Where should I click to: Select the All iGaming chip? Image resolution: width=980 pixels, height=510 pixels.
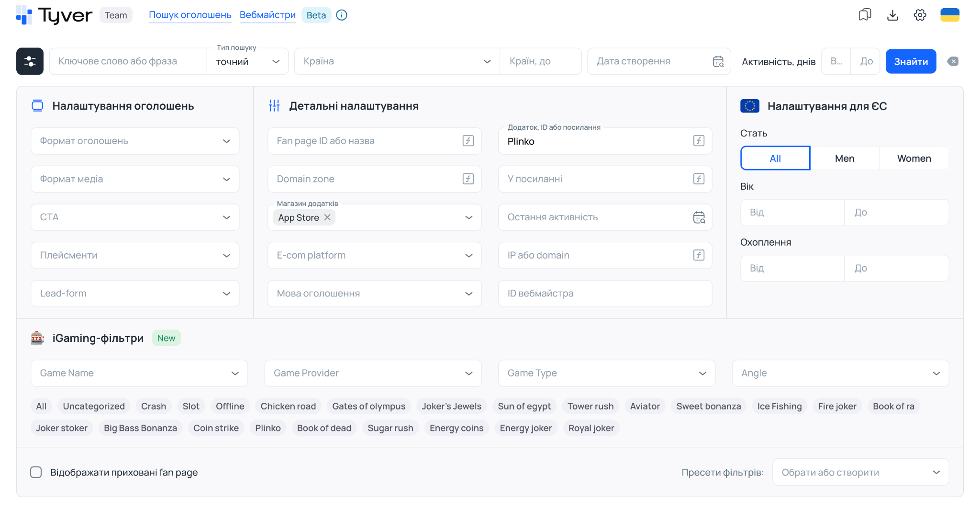(41, 407)
